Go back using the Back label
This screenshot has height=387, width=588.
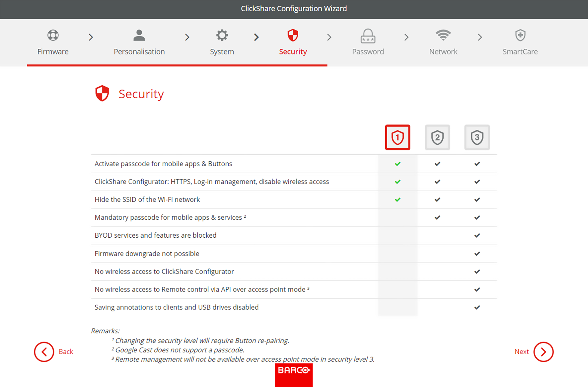(66, 351)
